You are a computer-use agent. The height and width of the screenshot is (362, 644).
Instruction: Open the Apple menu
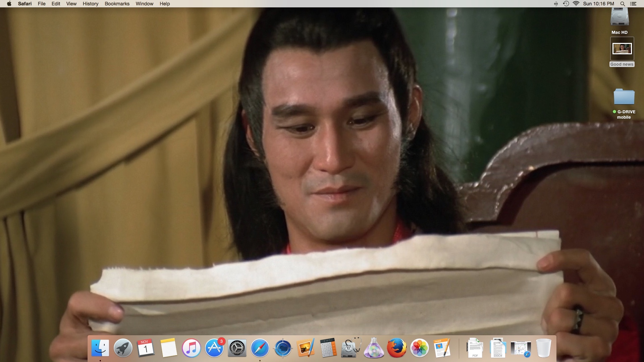coord(9,4)
